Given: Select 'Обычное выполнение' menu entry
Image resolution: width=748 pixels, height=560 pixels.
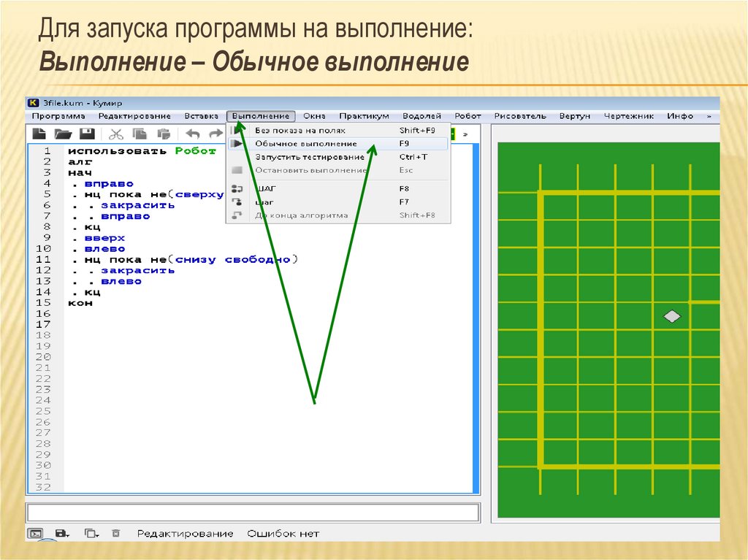Looking at the screenshot, I should (x=306, y=144).
